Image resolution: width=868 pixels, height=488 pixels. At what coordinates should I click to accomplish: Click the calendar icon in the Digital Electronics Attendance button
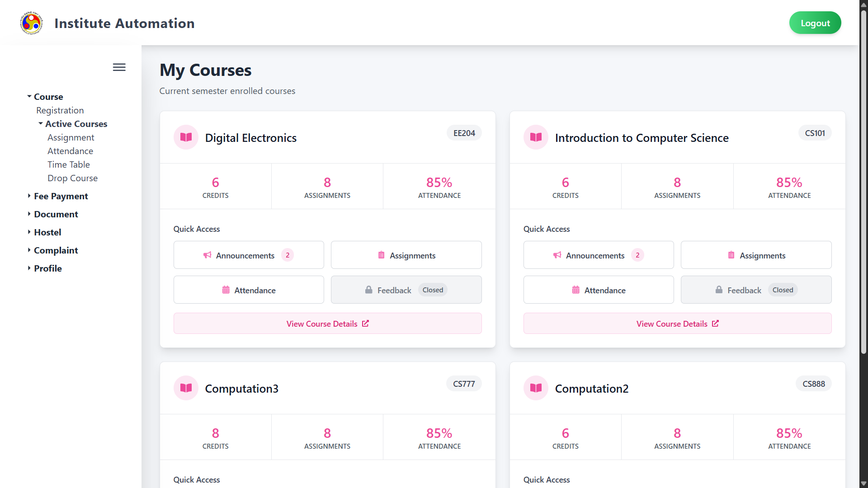(x=226, y=290)
